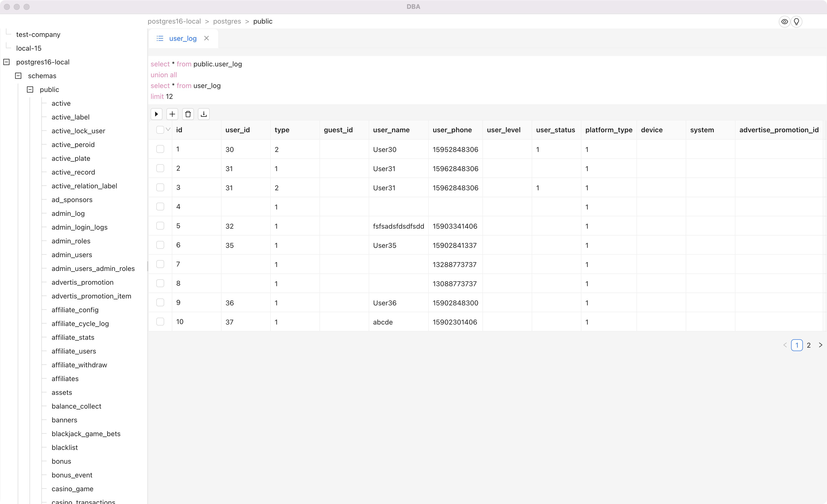Switch to the user_log tab

pyautogui.click(x=183, y=39)
